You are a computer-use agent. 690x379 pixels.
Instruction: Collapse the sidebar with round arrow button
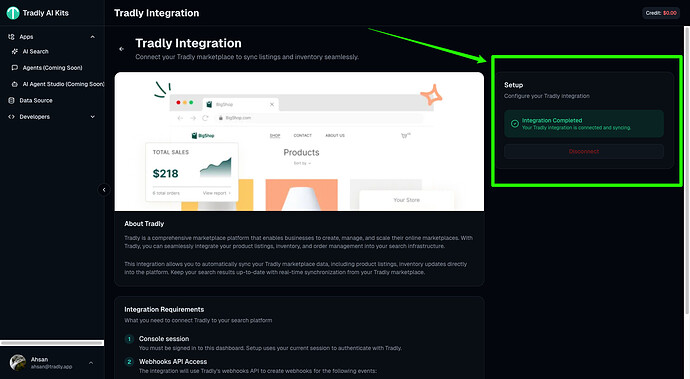coord(104,190)
